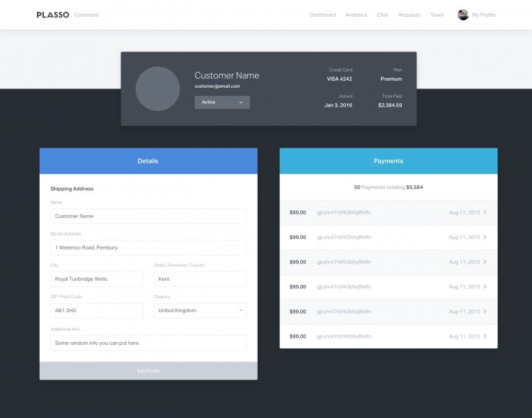Click the profile avatar in the navbar
Image resolution: width=532 pixels, height=418 pixels.
(x=463, y=15)
